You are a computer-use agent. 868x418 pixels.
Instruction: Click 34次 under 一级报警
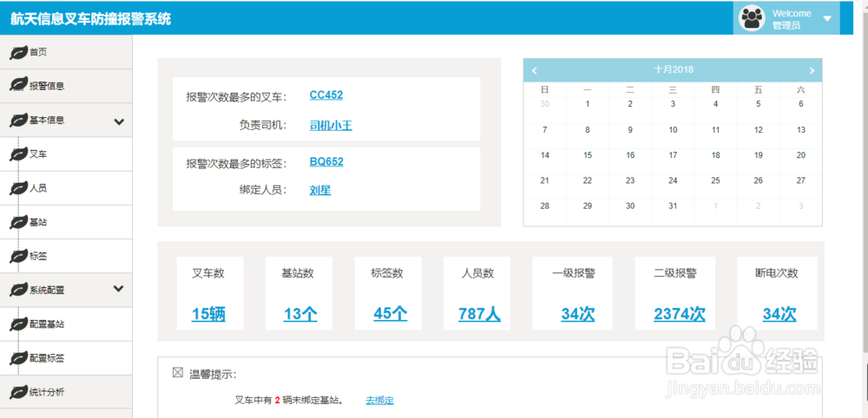coord(578,314)
